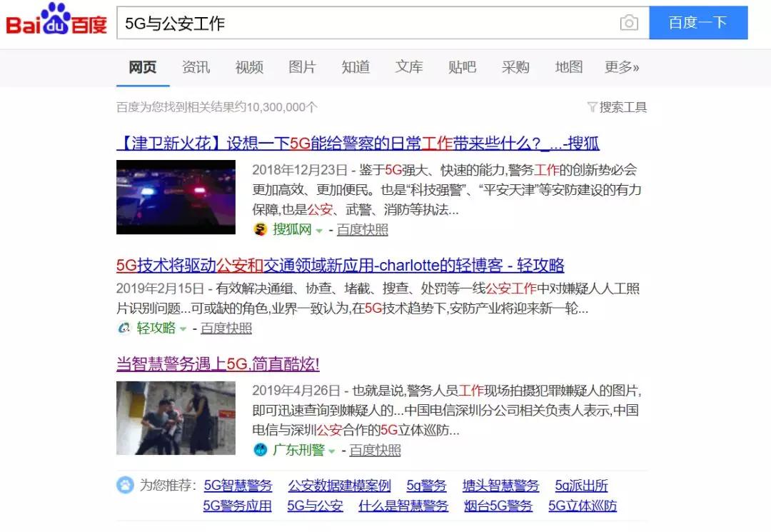771x532 pixels.
Task: Click the search input field
Action: tap(364, 23)
